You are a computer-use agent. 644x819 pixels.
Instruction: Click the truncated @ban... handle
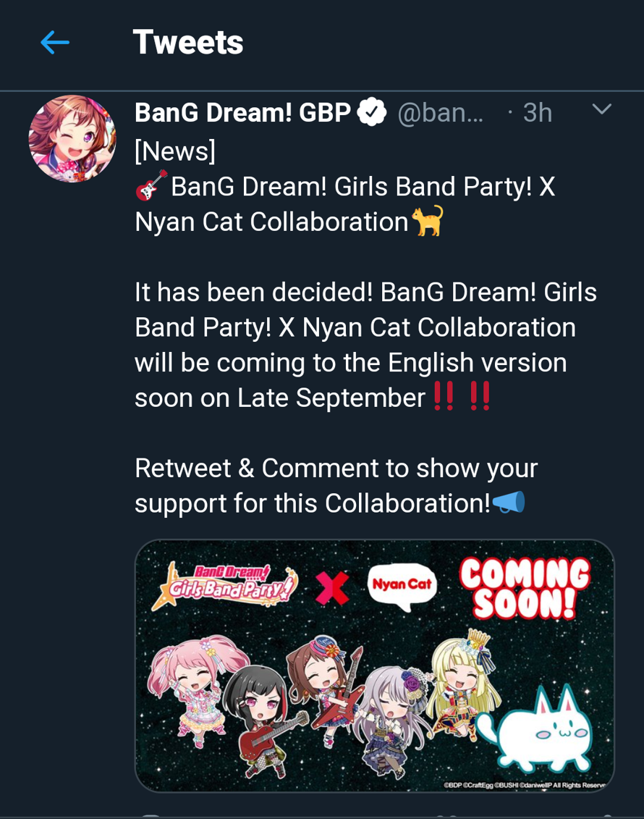440,112
